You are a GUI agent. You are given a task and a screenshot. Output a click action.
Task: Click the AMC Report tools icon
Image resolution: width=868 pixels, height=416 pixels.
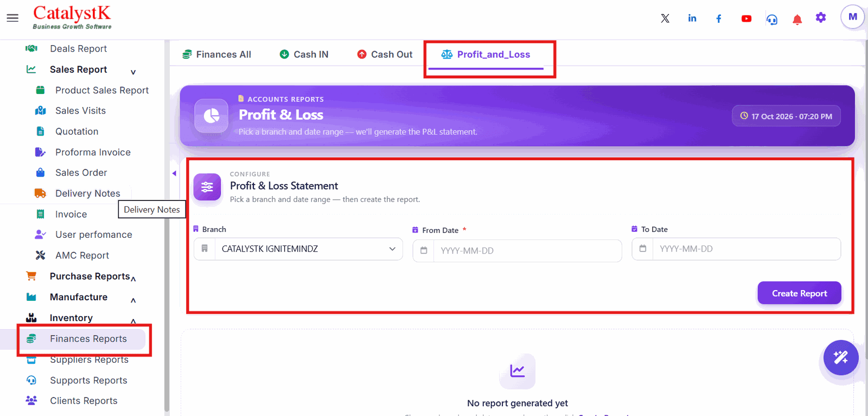click(x=40, y=255)
